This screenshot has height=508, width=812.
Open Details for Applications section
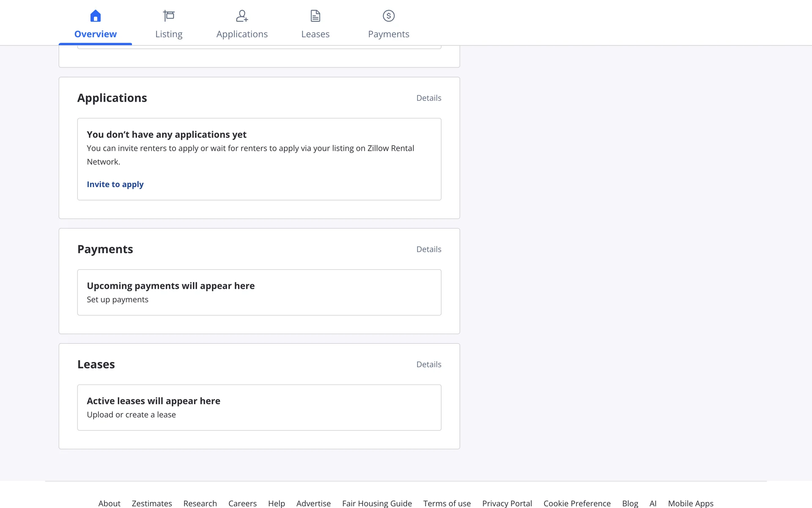[x=428, y=98]
